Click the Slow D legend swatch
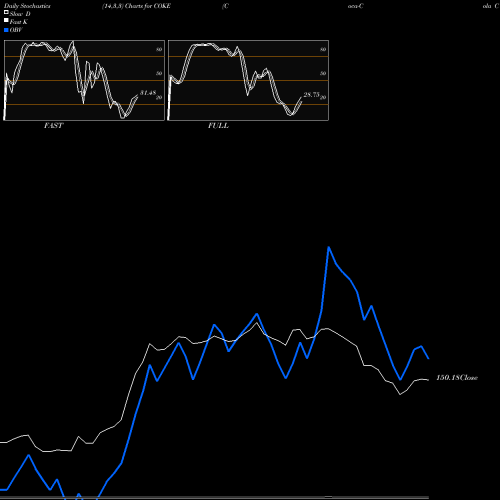 [x=6, y=12]
